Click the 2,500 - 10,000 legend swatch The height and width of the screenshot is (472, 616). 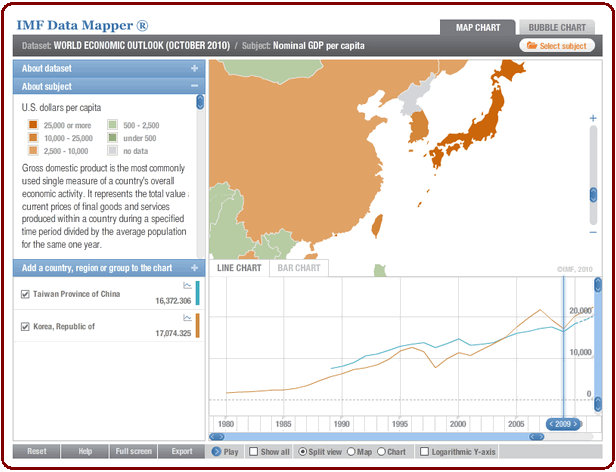(33, 151)
